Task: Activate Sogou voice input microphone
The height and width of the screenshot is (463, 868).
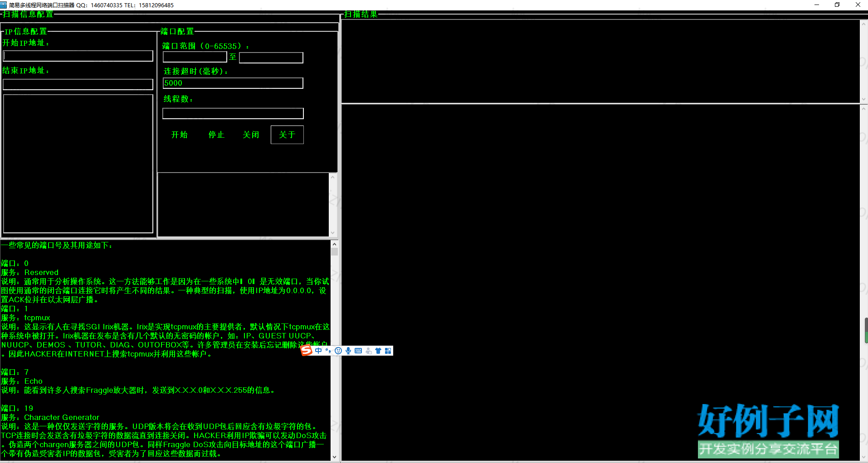Action: (348, 351)
